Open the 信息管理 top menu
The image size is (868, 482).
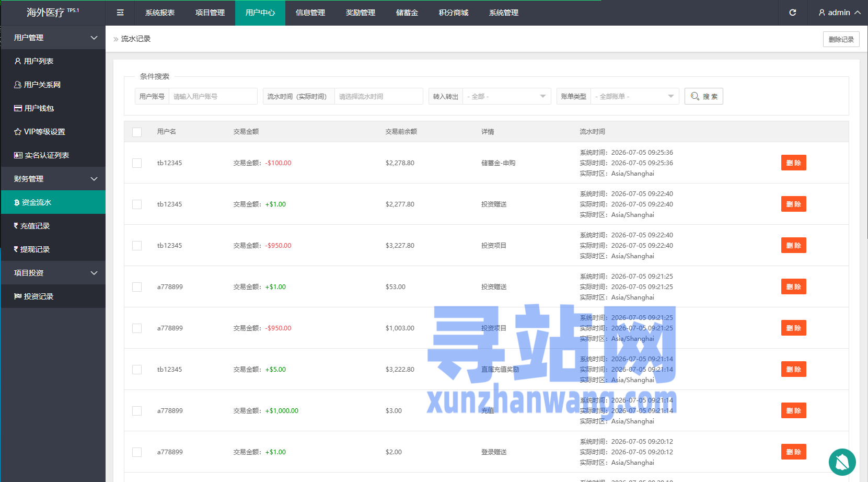click(x=310, y=13)
